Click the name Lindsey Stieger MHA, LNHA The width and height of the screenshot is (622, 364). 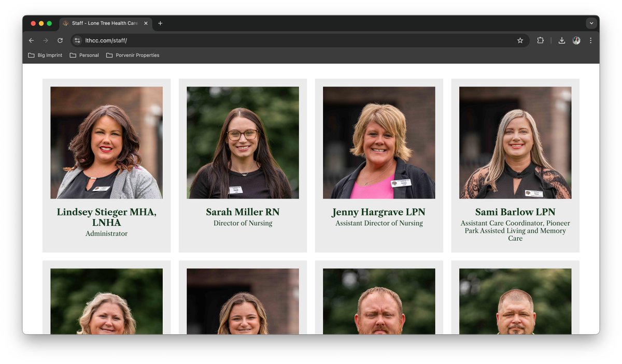coord(106,217)
